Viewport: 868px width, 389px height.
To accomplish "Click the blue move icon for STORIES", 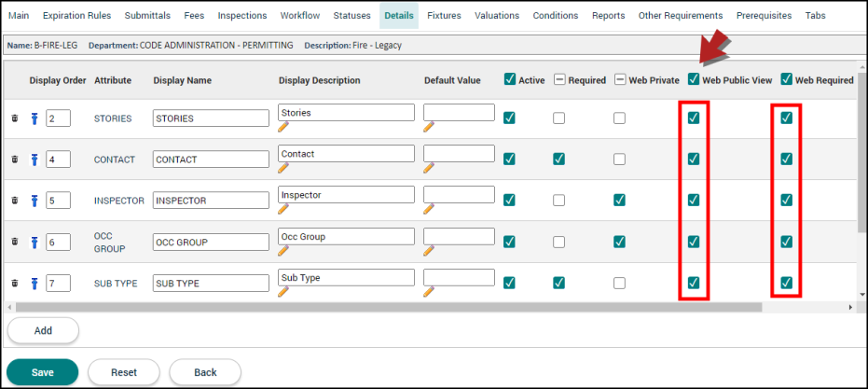I will (34, 118).
